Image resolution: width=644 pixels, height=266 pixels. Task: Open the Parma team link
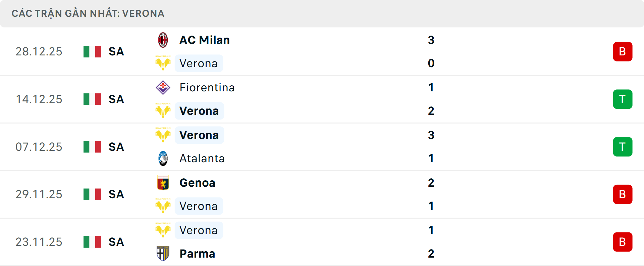coord(197,254)
